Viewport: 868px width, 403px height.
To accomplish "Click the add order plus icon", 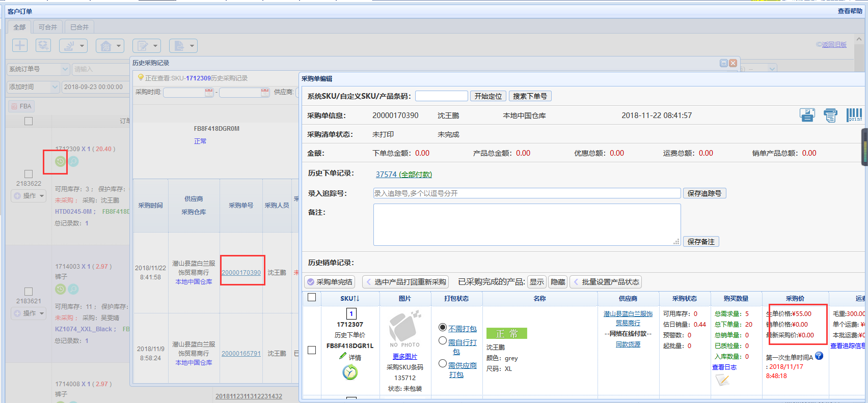I will (x=20, y=45).
